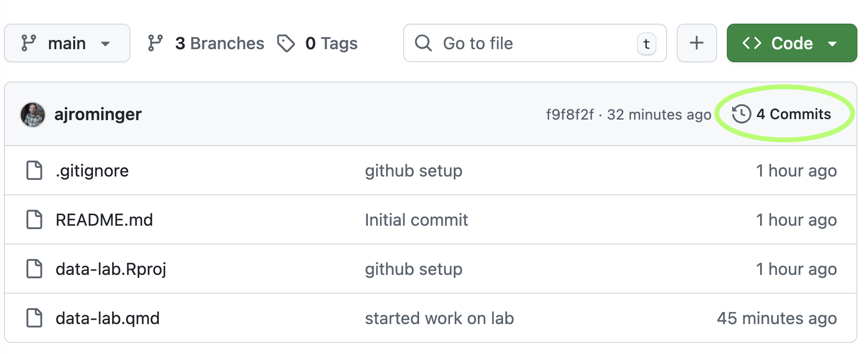This screenshot has height=354, width=868.
Task: Open the 4 Commits history link
Action: (x=793, y=114)
